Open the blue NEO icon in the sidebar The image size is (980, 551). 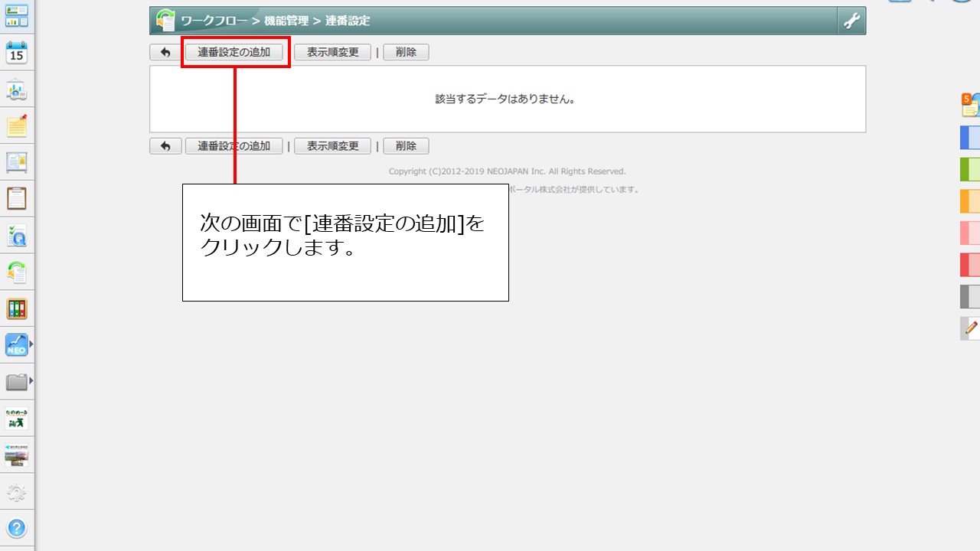[17, 345]
